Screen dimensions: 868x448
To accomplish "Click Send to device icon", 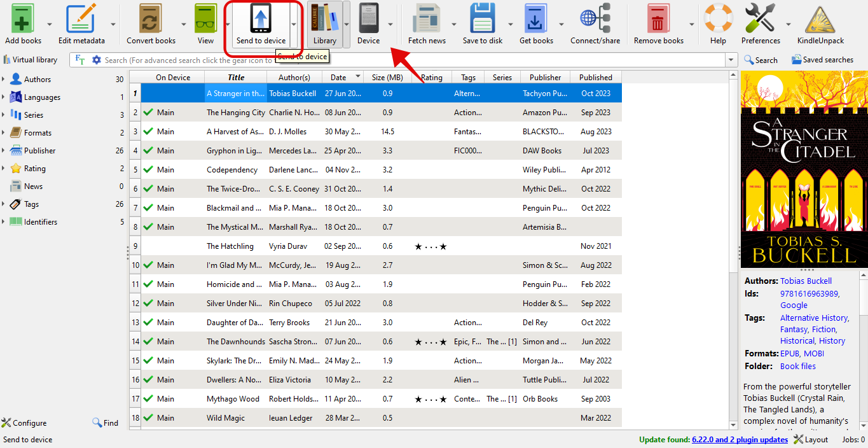I will (x=261, y=18).
